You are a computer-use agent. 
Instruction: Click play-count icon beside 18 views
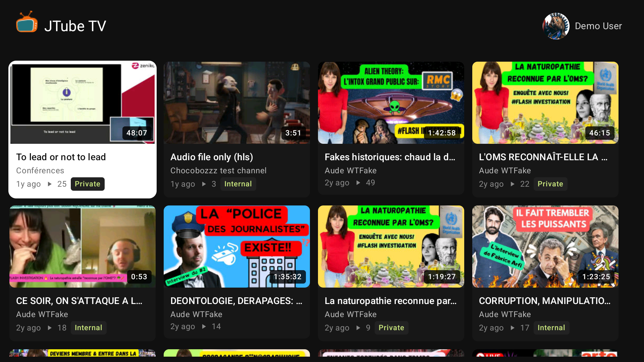click(x=50, y=328)
